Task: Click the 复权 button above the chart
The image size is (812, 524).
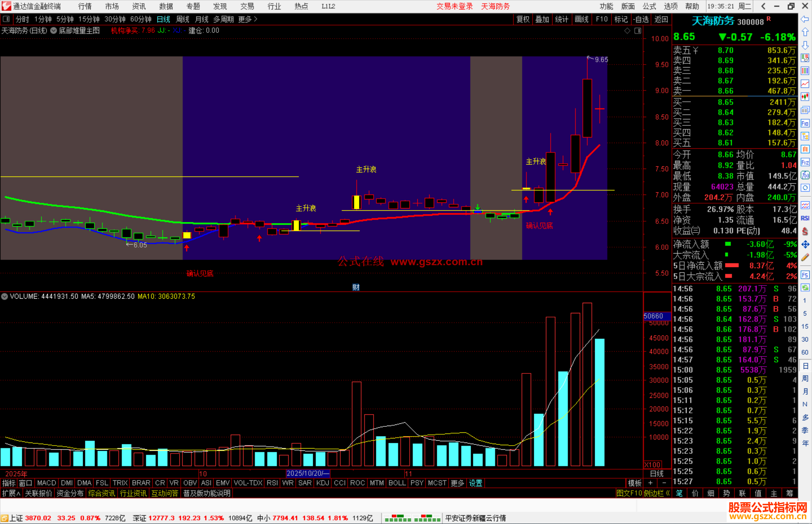Action: coord(523,19)
